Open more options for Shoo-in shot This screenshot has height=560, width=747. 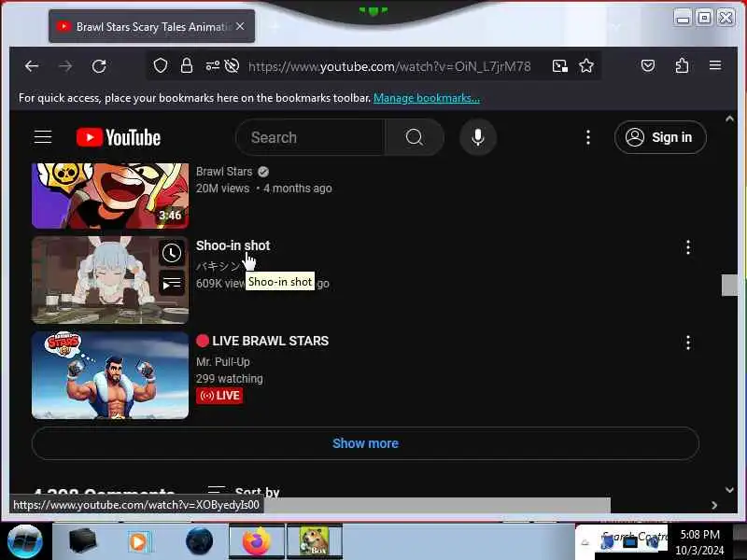point(688,247)
